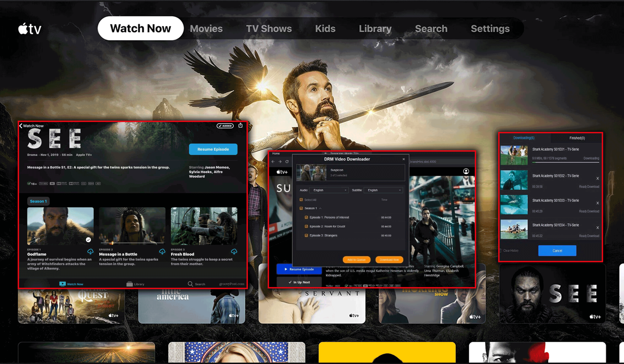Viewport: 624px width, 364px height.
Task: Open the Audio language dropdown
Action: click(x=329, y=190)
